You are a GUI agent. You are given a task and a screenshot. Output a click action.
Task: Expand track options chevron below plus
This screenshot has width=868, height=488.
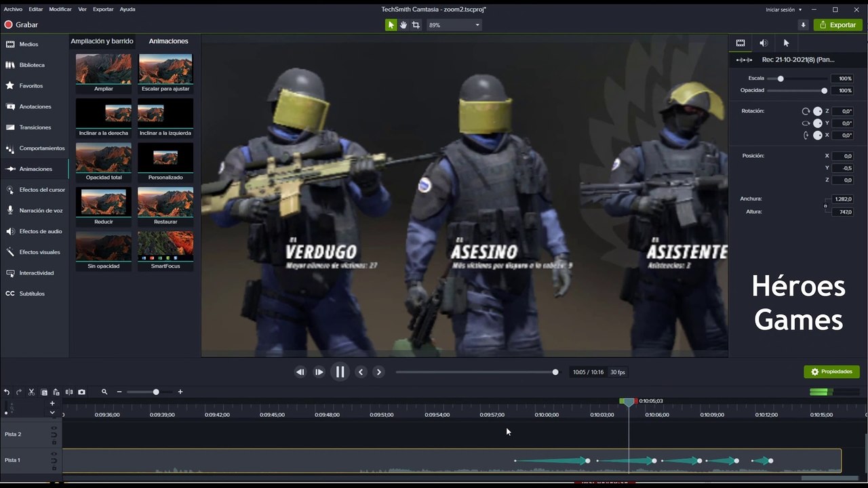coord(52,412)
